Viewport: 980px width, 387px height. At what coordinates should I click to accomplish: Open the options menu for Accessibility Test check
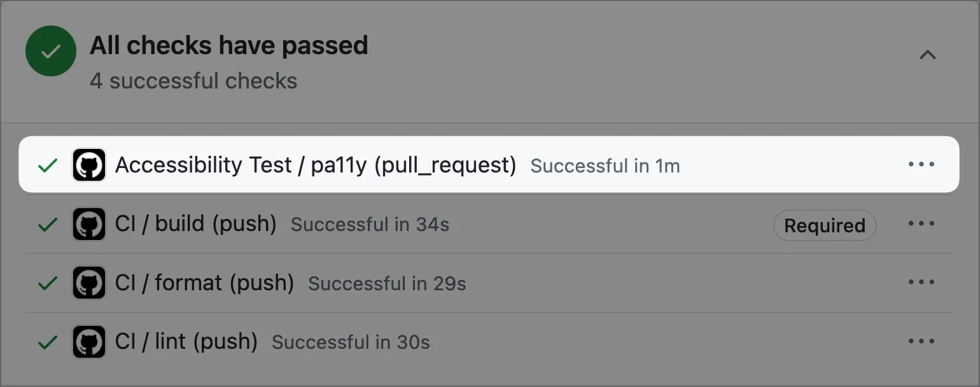(x=920, y=164)
